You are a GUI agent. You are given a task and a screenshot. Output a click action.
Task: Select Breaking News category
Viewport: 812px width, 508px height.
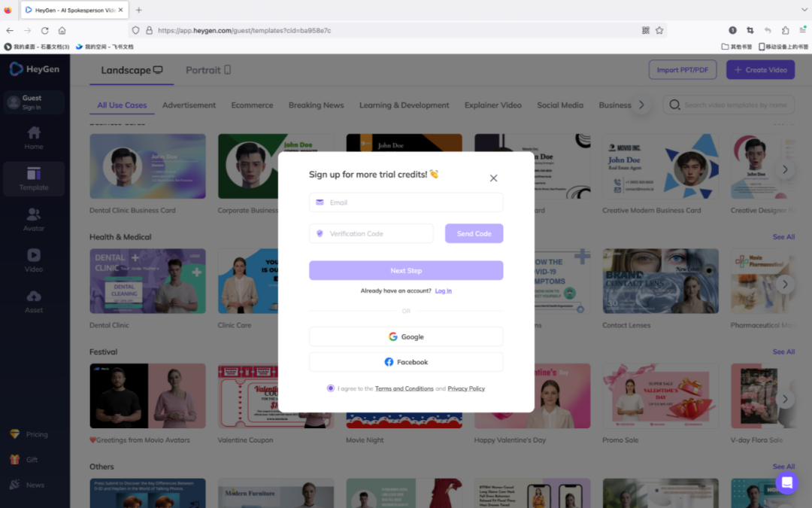(x=316, y=105)
